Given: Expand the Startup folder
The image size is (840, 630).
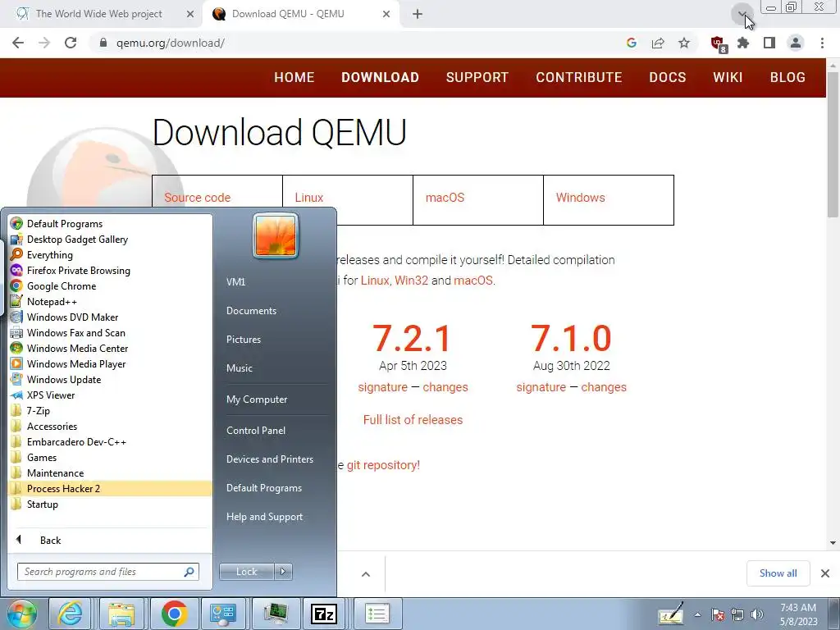Looking at the screenshot, I should 34,504.
